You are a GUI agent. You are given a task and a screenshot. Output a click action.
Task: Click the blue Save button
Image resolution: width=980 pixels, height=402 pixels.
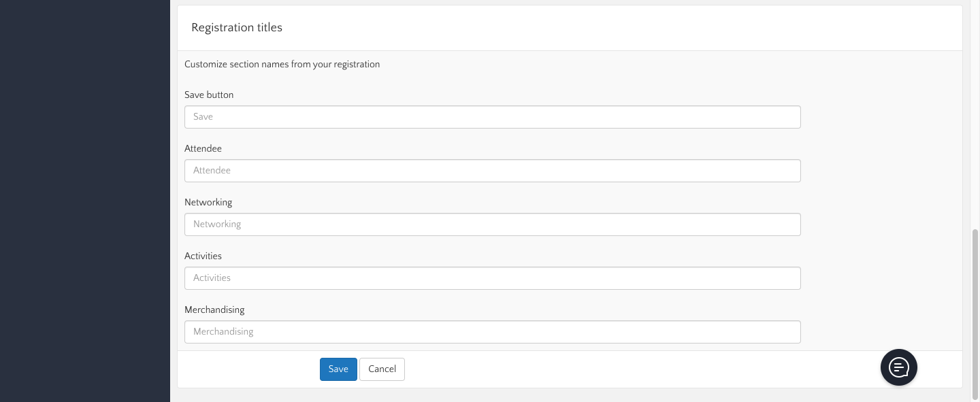click(338, 369)
